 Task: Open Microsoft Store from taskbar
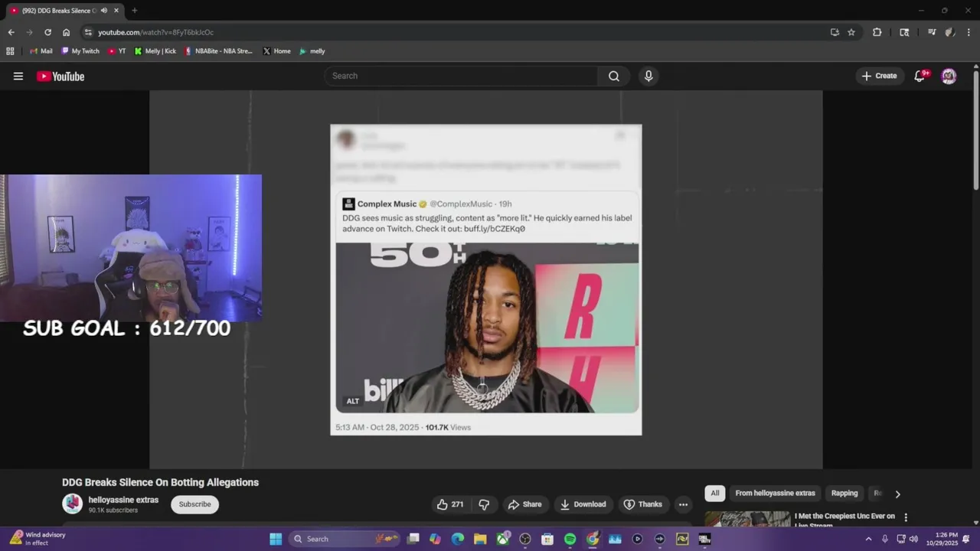coord(547,539)
